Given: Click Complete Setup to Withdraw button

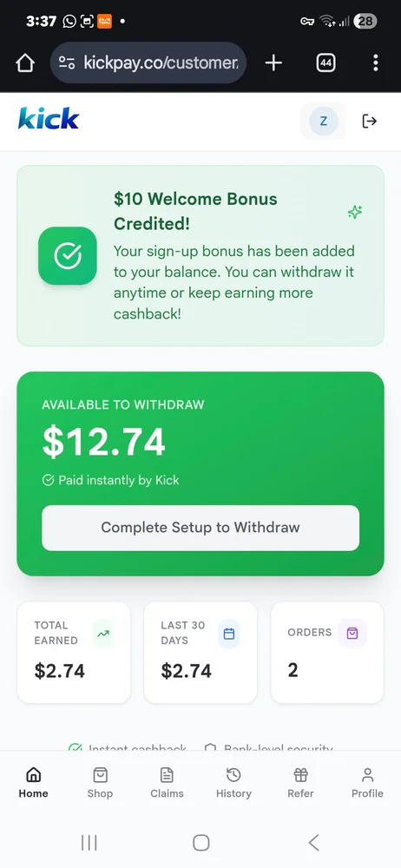Looking at the screenshot, I should tap(200, 528).
